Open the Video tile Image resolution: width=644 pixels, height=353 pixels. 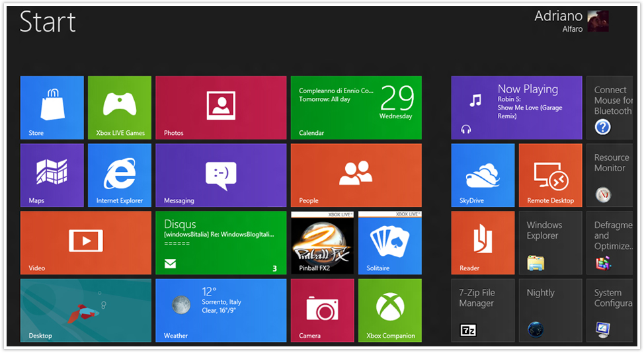pos(85,243)
